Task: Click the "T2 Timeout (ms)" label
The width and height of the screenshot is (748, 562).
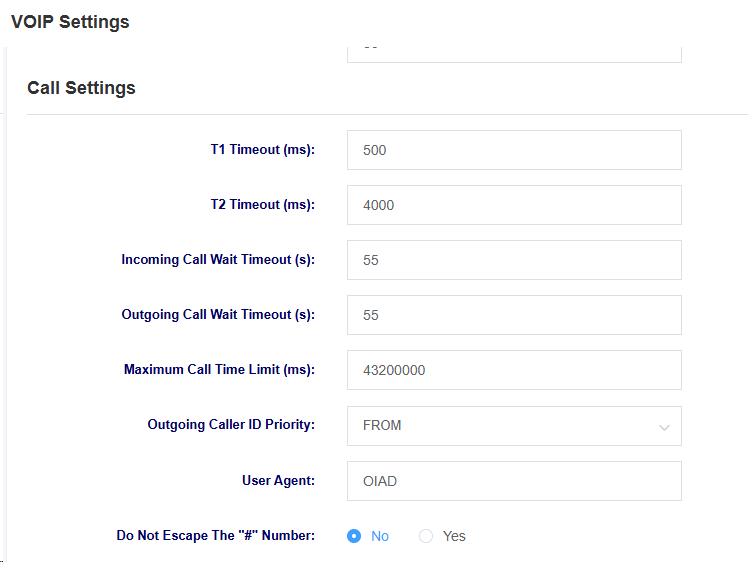Action: [263, 205]
